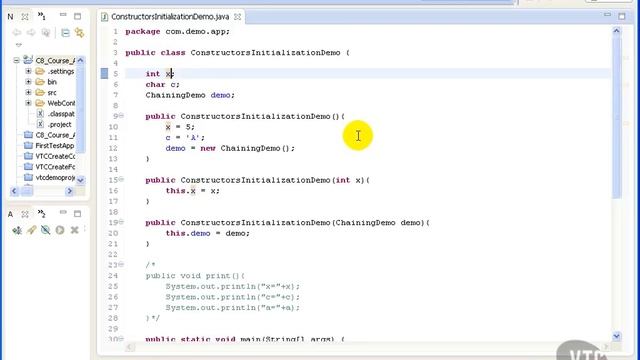Collapse the expanded C8_Course project node
640x360 pixels.
(x=16, y=60)
